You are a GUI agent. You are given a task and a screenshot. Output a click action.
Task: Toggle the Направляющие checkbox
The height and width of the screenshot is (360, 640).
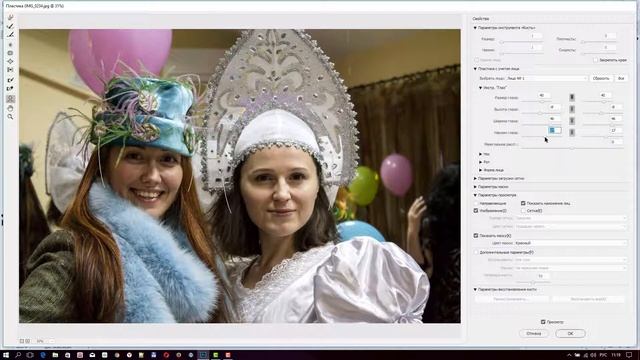pyautogui.click(x=476, y=203)
